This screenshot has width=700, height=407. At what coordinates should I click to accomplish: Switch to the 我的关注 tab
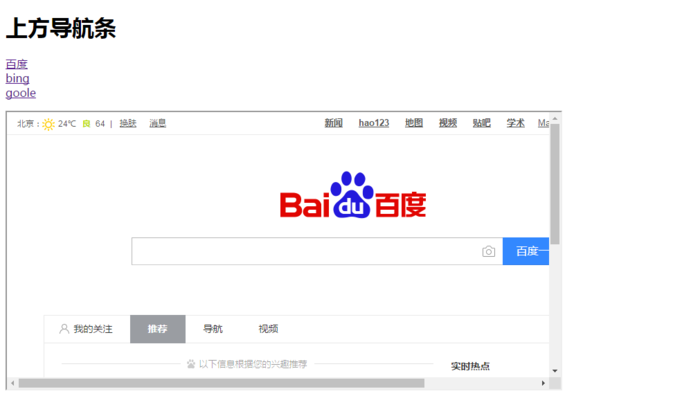tap(87, 329)
